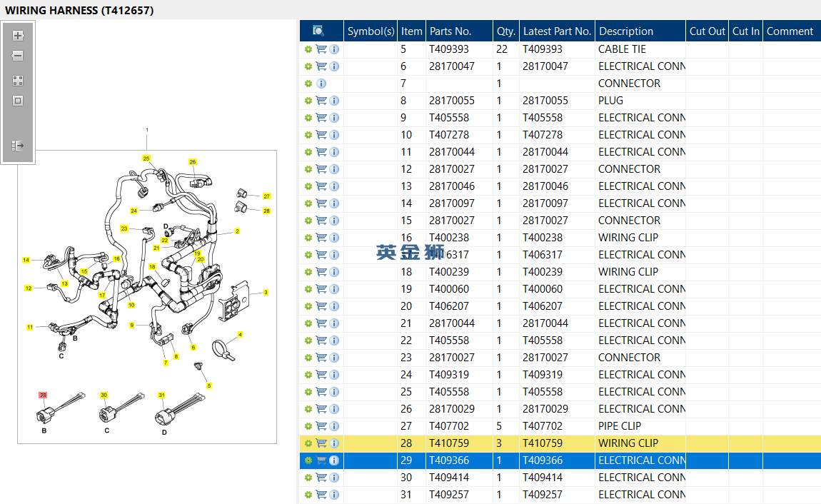Screen dimensions: 821x504
Task: Sort by the Symbol(s) column header
Action: (x=371, y=31)
